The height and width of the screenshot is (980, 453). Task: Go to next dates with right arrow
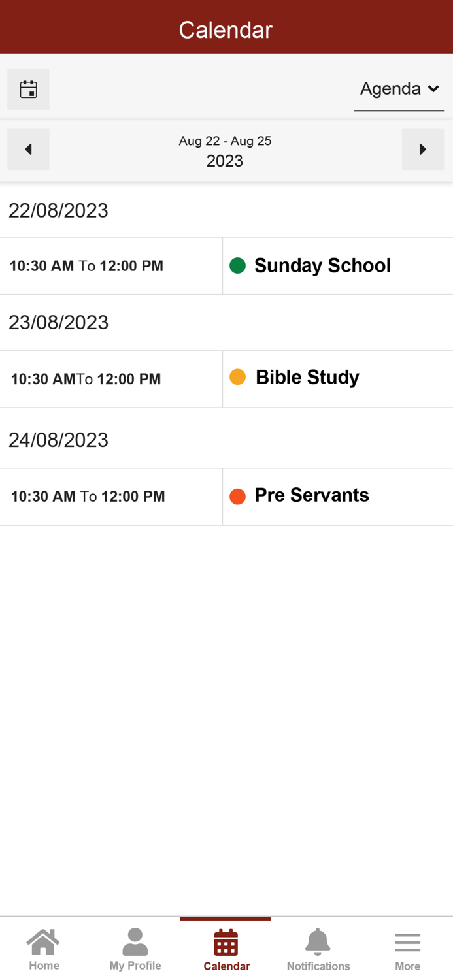423,149
